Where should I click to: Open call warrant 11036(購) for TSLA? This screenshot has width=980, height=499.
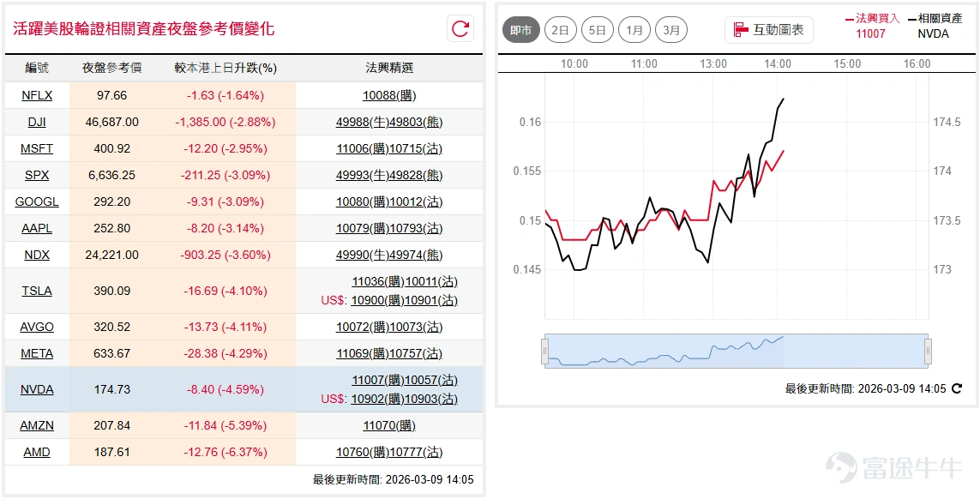(x=379, y=282)
